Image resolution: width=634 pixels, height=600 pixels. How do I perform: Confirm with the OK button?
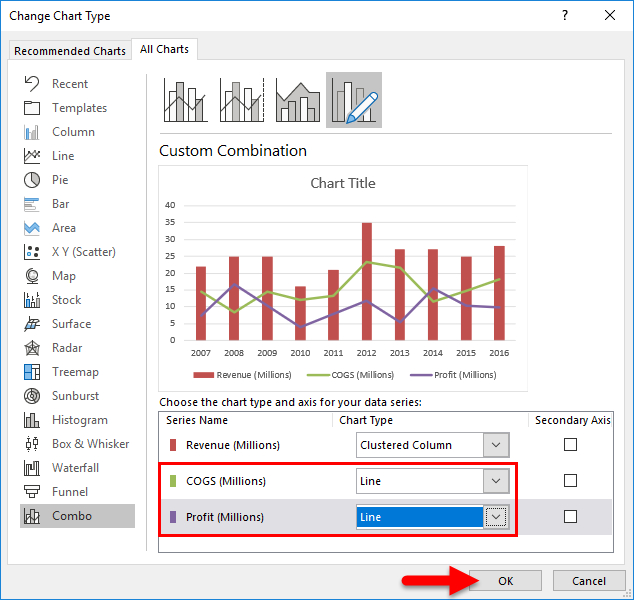[x=505, y=581]
